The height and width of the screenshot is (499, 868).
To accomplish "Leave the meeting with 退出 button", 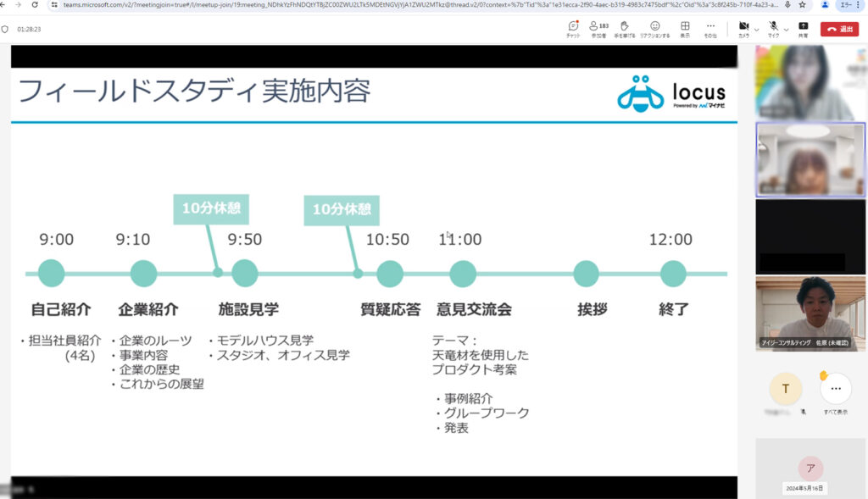I will point(839,29).
